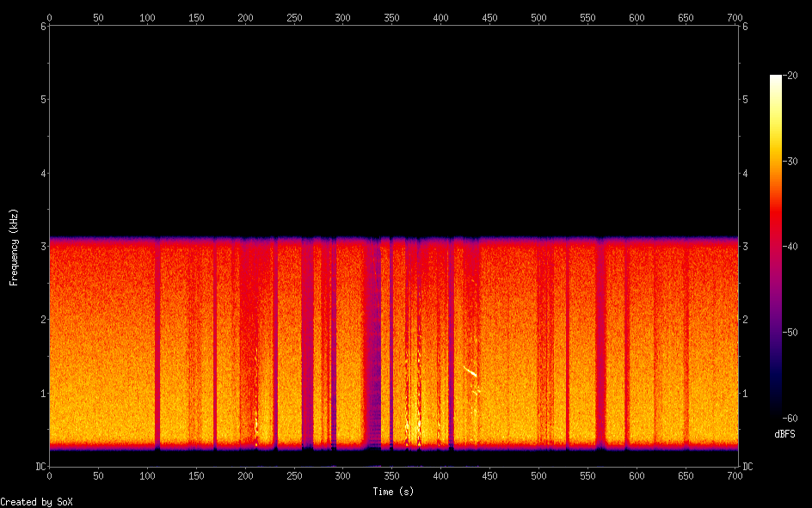Click the "DC" label on the left frequency axis

(40, 467)
